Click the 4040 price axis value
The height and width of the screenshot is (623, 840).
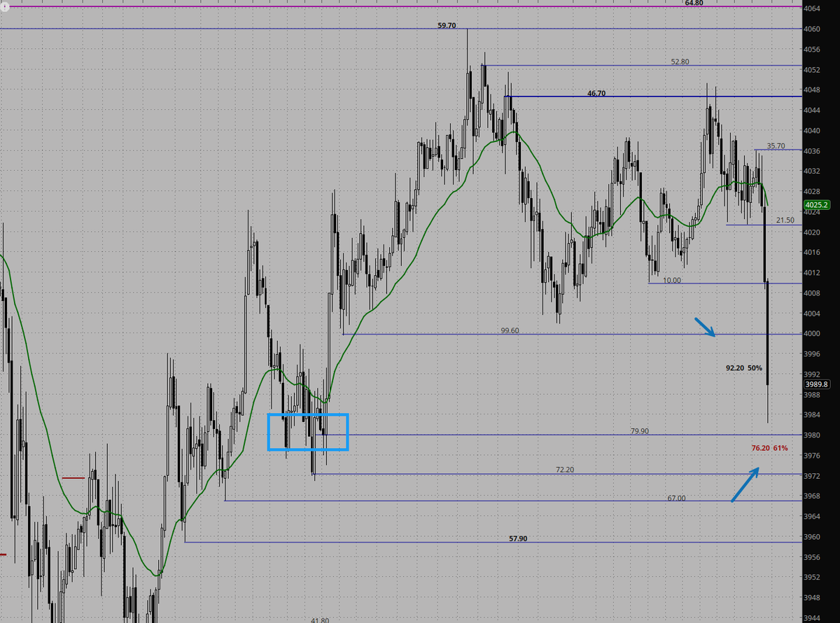(x=813, y=131)
